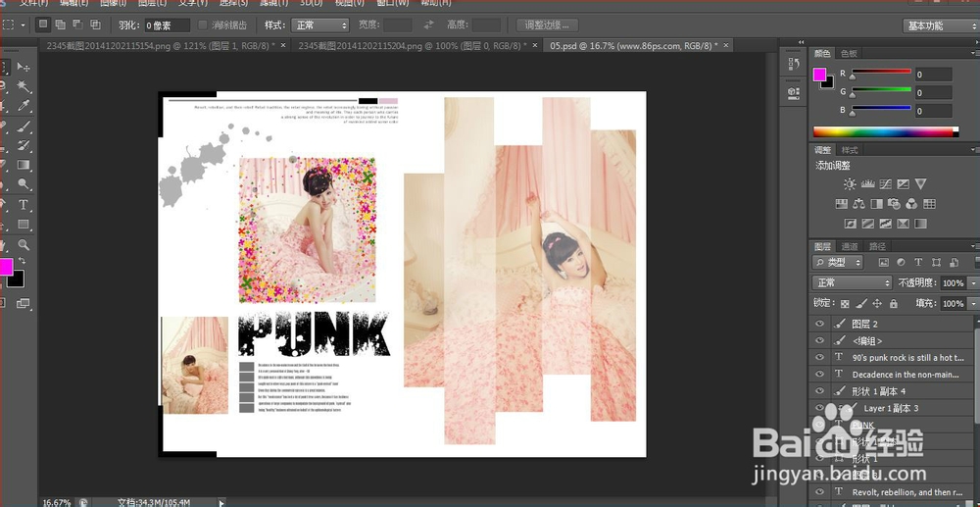Viewport: 980px width, 507px height.
Task: Switch to the 2345截图20141202115204.png document tab
Action: pos(412,46)
